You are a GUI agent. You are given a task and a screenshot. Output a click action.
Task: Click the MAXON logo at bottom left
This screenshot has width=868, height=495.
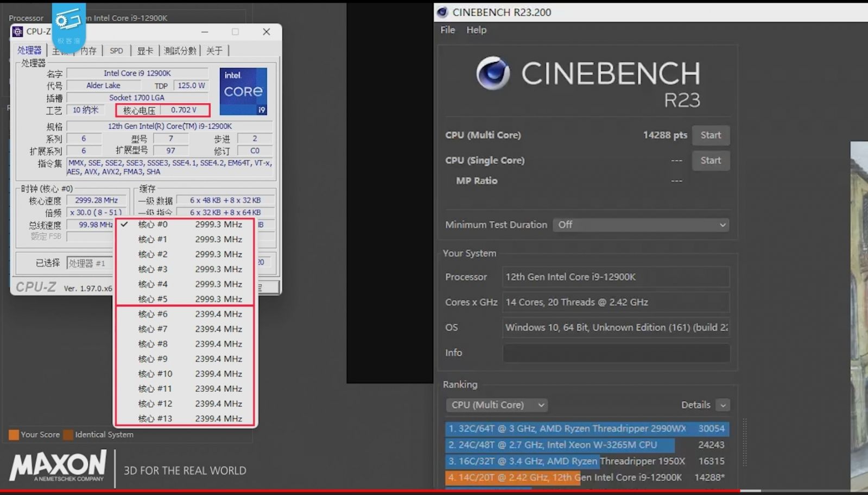(58, 467)
